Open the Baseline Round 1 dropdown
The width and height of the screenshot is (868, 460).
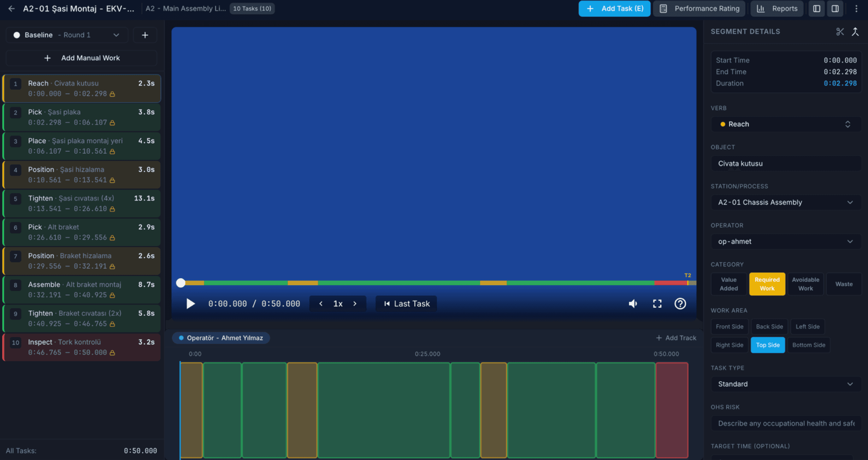[x=67, y=35]
